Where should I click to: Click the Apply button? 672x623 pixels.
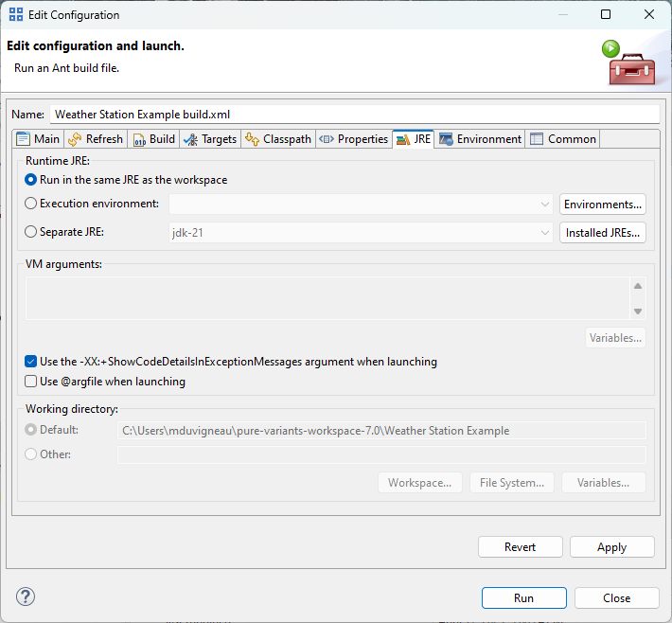point(611,547)
